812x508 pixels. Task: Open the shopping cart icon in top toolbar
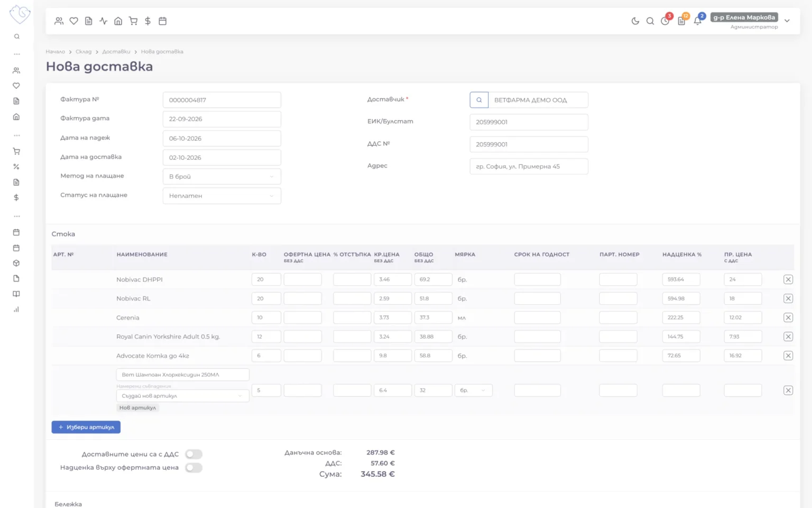(133, 21)
